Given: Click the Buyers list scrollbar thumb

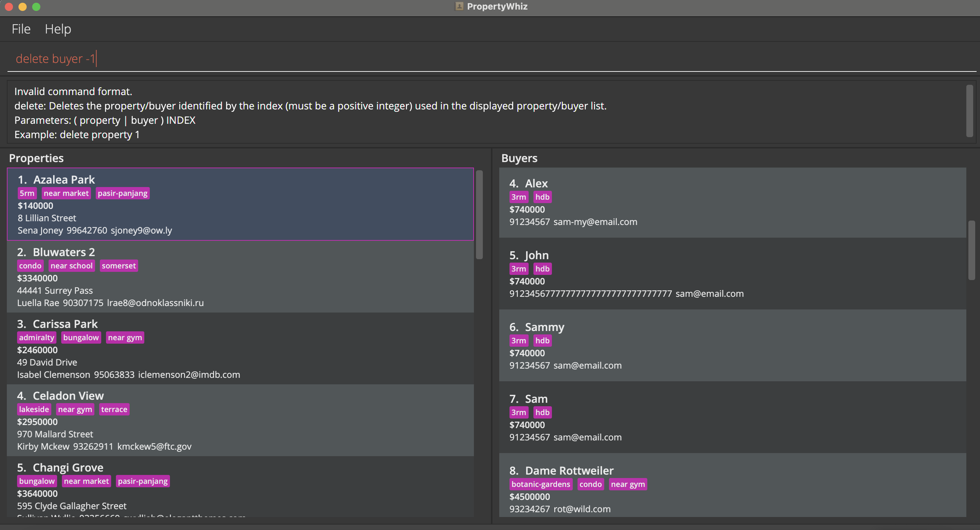Looking at the screenshot, I should pos(971,250).
